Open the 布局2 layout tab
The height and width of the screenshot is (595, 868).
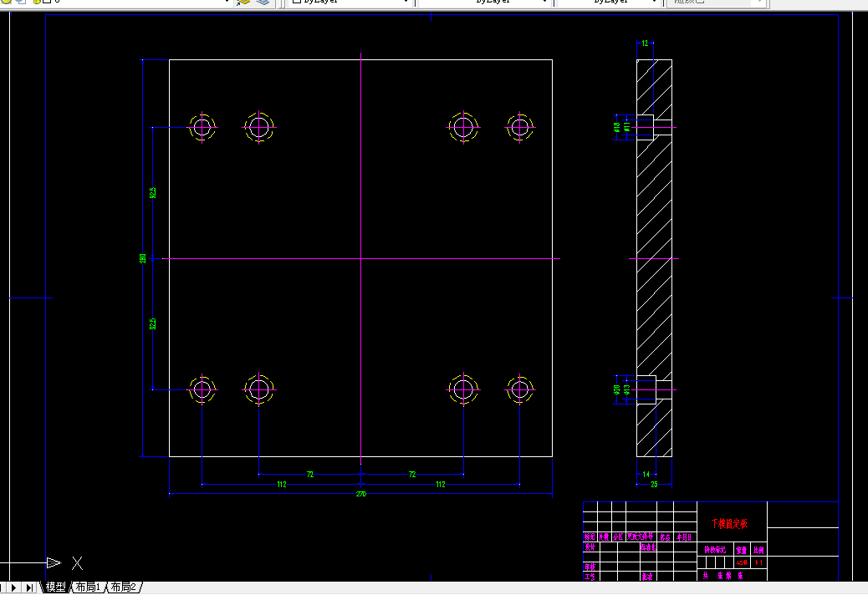pos(124,587)
